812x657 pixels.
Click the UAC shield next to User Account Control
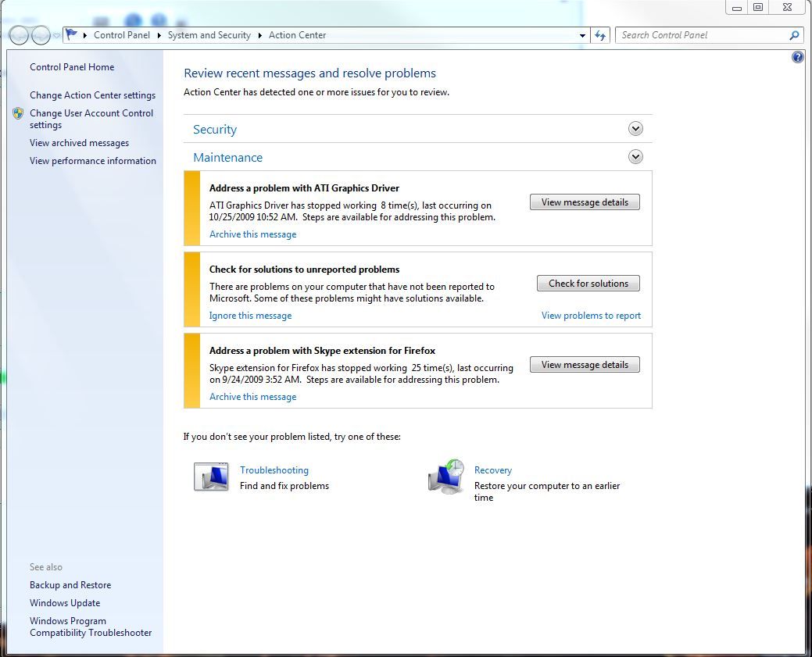[17, 112]
